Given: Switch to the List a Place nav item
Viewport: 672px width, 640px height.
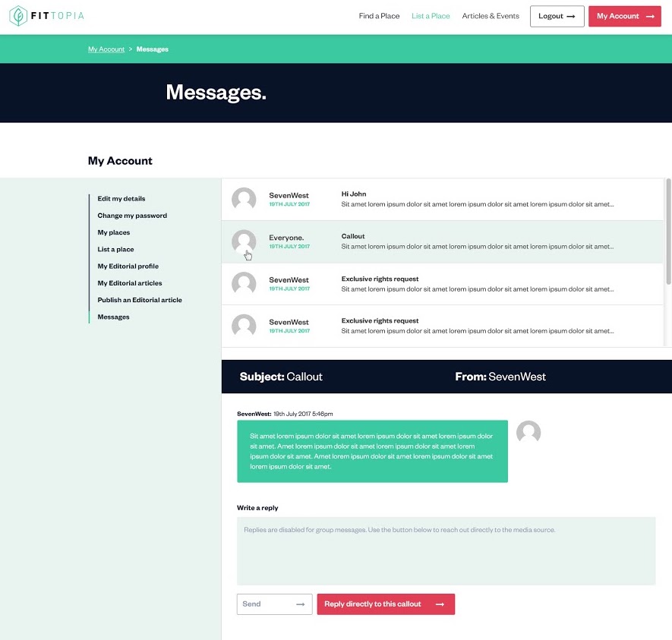Looking at the screenshot, I should pos(430,15).
